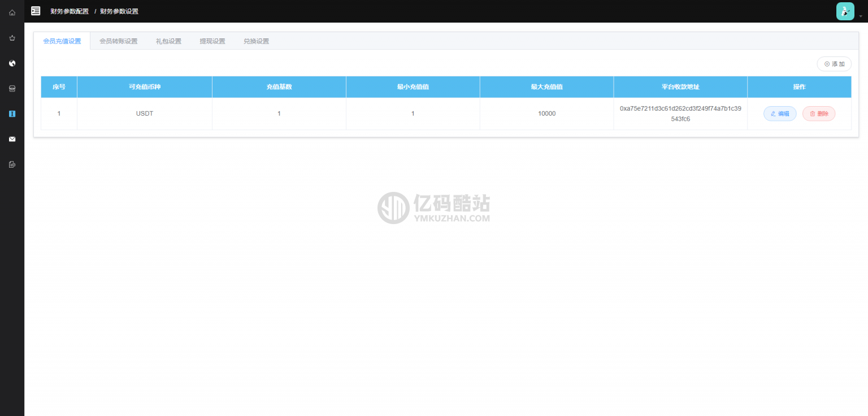Screen dimensions: 868x416
Task: Click the 添加 button
Action: [834, 64]
